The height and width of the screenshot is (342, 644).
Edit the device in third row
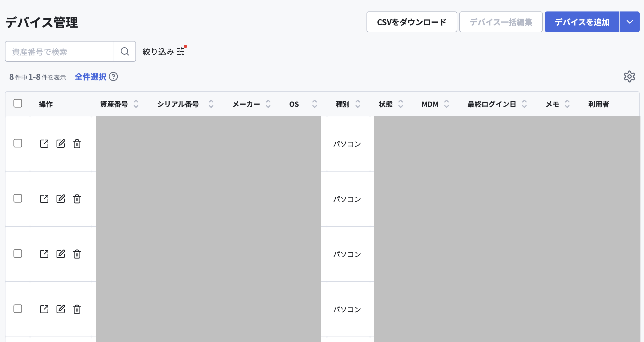click(x=61, y=254)
